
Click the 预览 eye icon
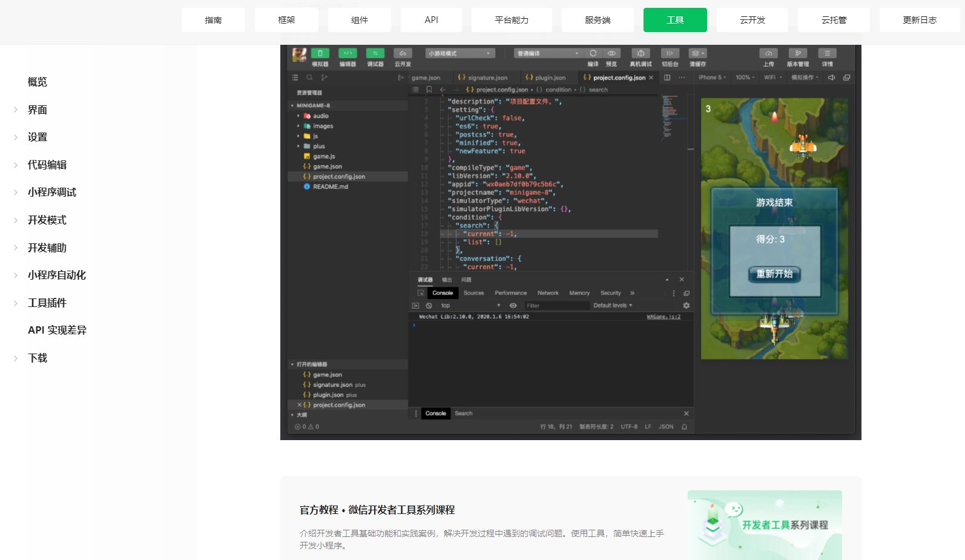[611, 53]
